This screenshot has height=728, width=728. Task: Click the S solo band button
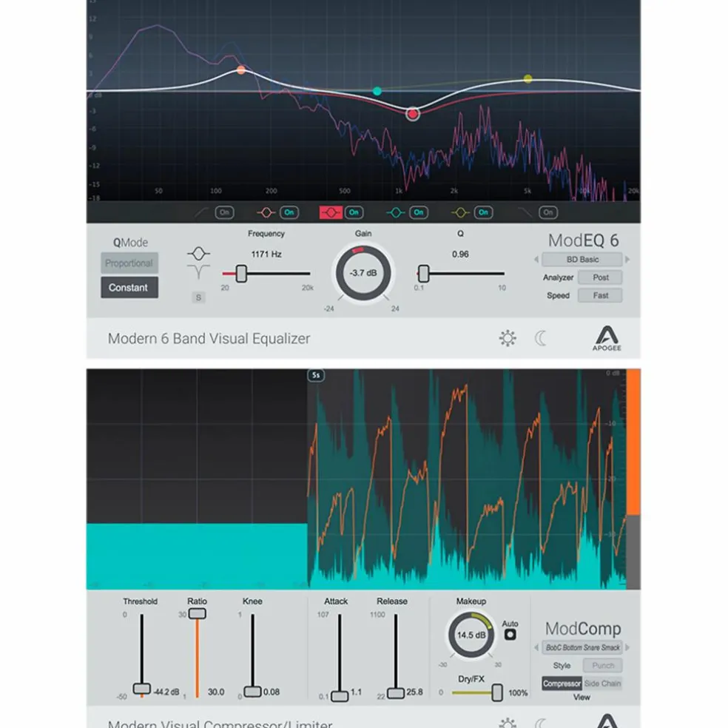(x=198, y=297)
